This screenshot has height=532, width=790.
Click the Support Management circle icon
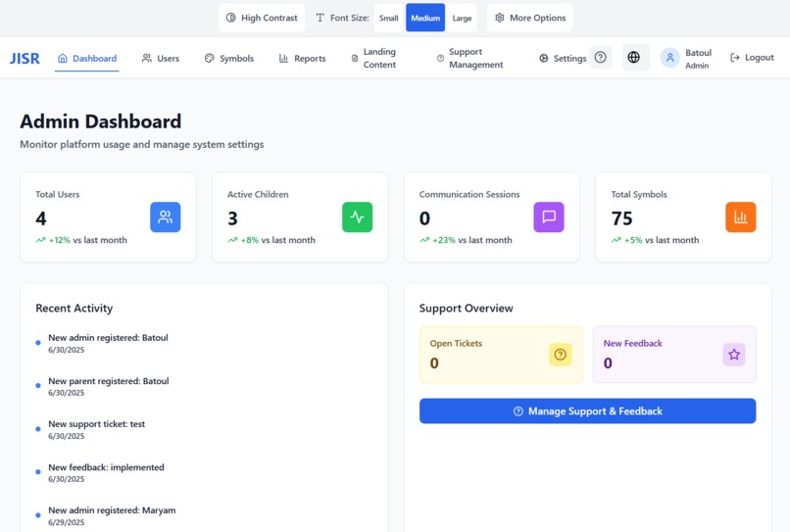(440, 59)
